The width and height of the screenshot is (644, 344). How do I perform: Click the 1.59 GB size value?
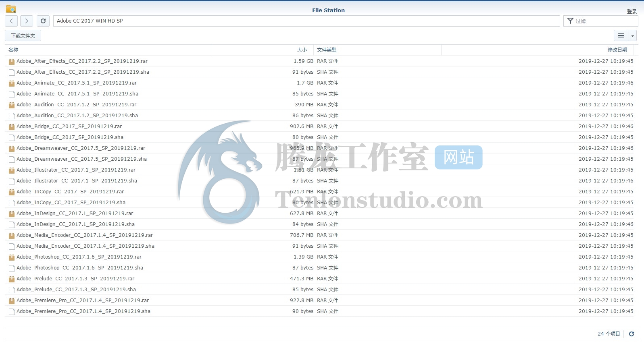click(x=303, y=61)
